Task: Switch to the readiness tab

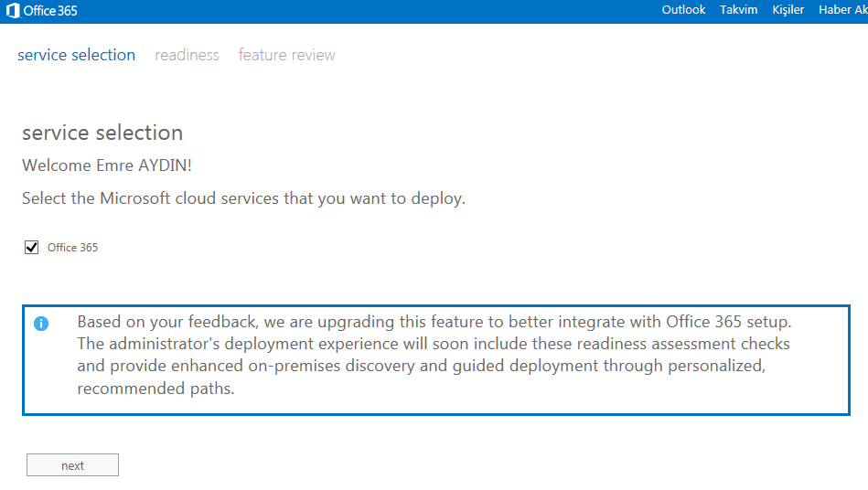Action: [x=188, y=55]
